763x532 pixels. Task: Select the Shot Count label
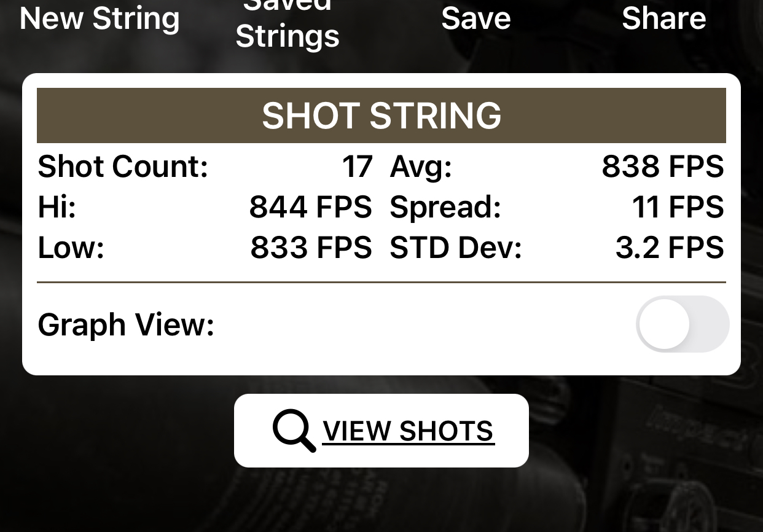[x=123, y=166]
